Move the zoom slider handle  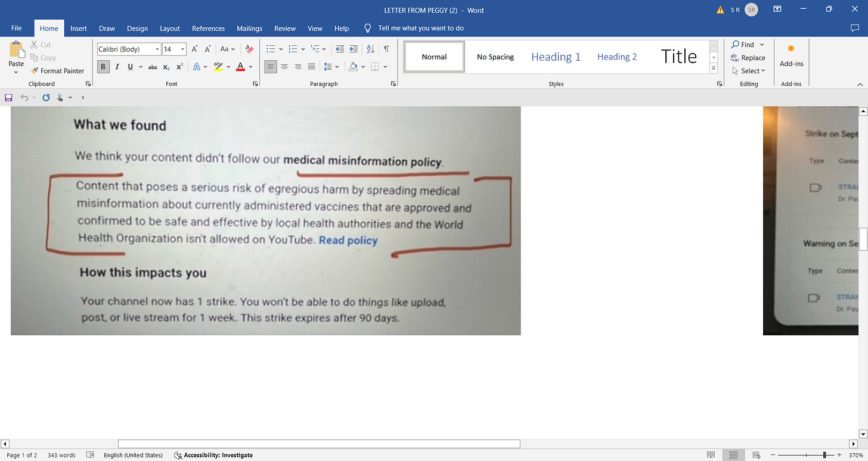click(824, 455)
